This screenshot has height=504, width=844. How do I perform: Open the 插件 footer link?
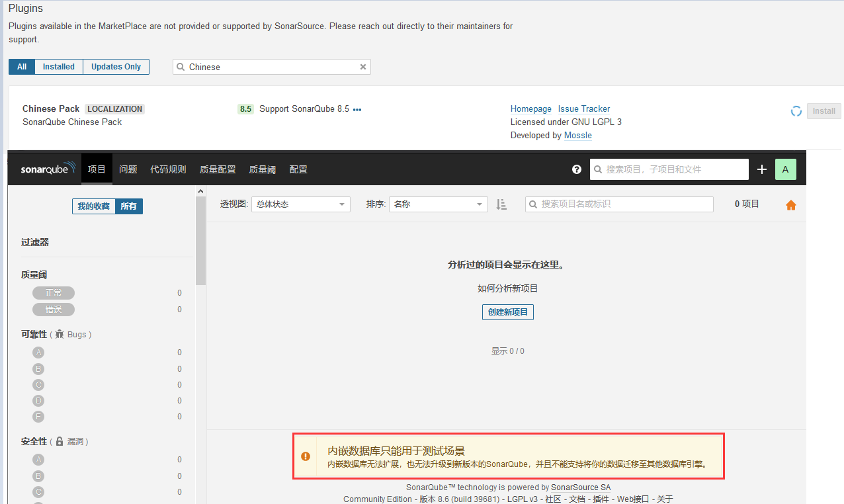point(601,499)
